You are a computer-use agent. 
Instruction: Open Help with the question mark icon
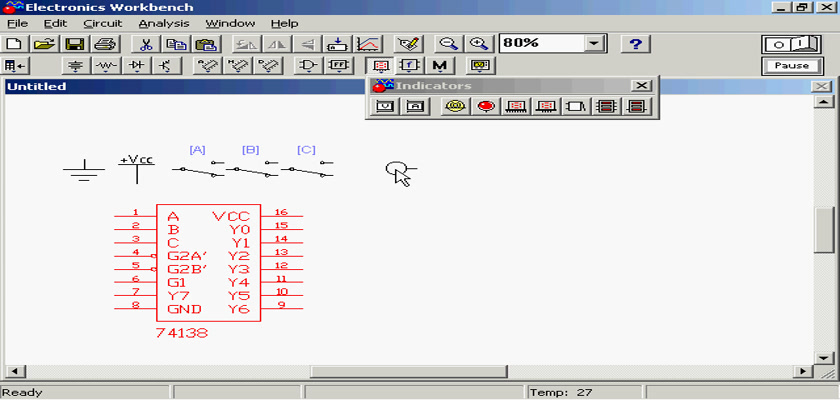coord(635,44)
